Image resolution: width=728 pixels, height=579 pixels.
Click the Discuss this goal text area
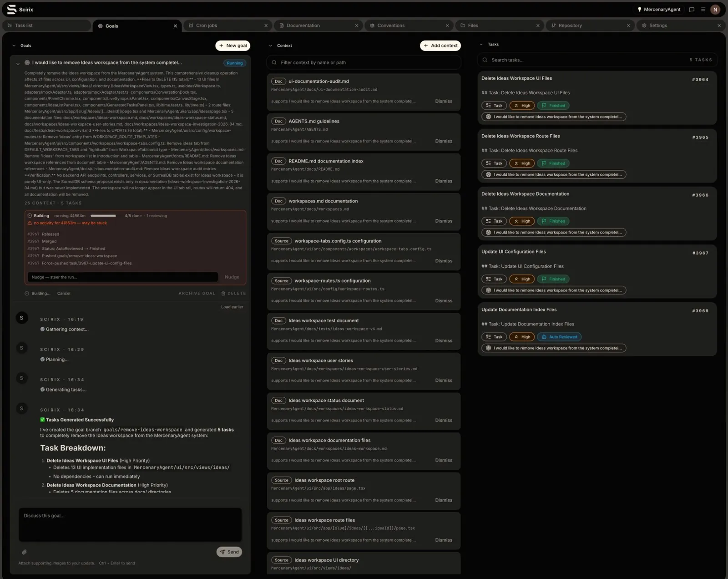click(130, 525)
